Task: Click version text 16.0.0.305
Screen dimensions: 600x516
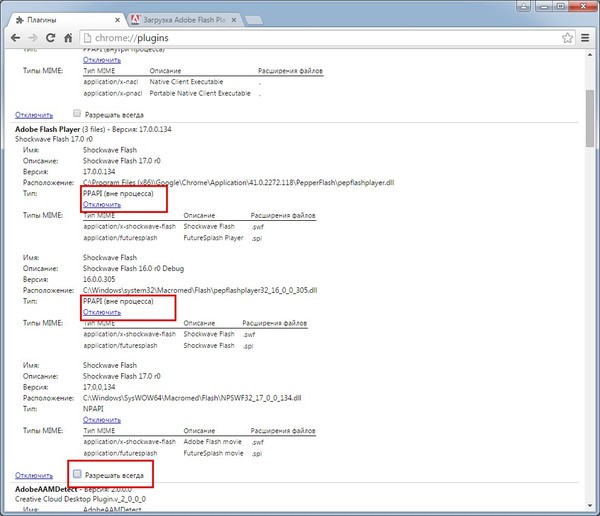Action: point(99,279)
